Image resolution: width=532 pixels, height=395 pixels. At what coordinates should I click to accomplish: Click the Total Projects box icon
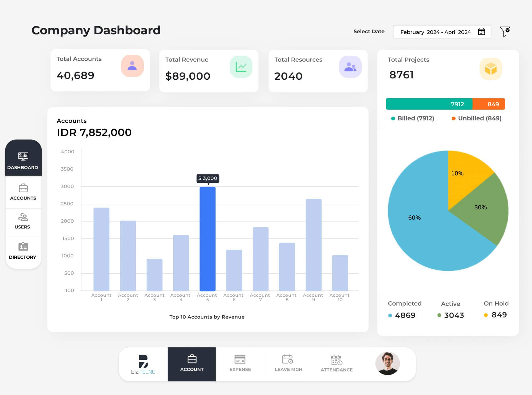pyautogui.click(x=490, y=69)
